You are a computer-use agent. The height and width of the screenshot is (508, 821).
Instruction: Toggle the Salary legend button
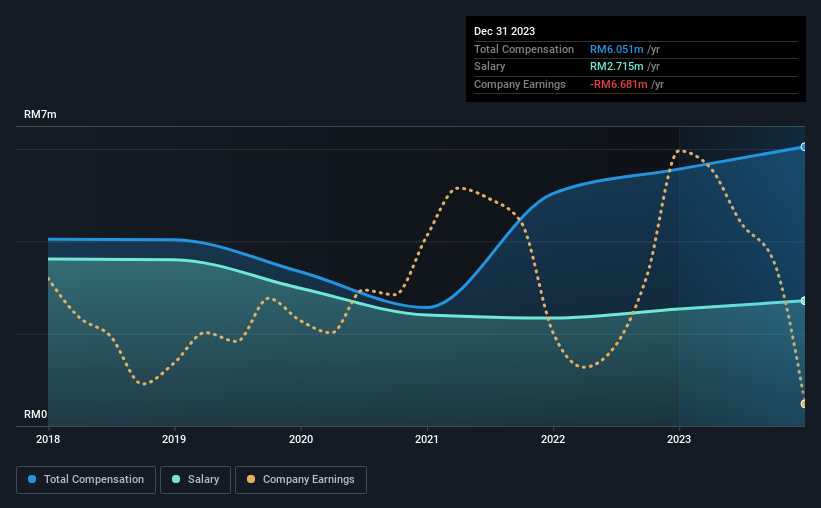tap(195, 480)
